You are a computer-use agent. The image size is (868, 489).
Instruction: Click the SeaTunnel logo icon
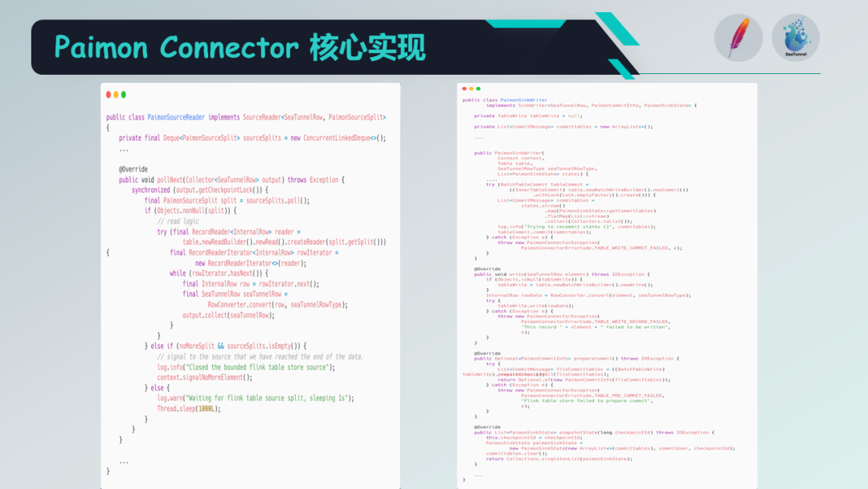796,38
